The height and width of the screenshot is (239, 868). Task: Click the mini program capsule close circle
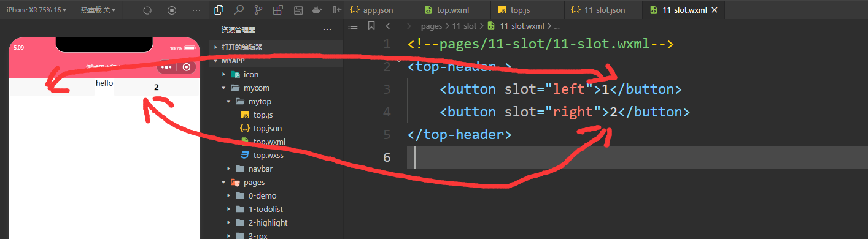187,67
